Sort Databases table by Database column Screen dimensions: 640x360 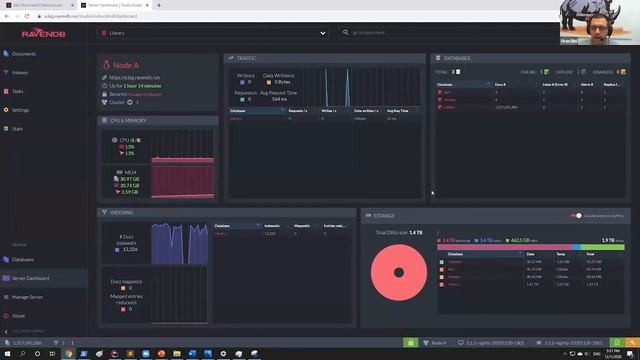coord(464,84)
